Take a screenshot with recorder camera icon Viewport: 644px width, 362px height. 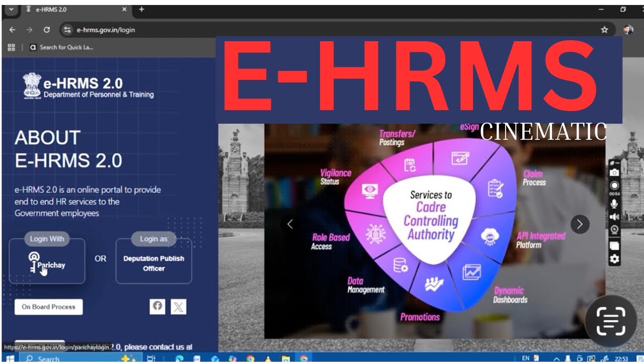tap(614, 172)
